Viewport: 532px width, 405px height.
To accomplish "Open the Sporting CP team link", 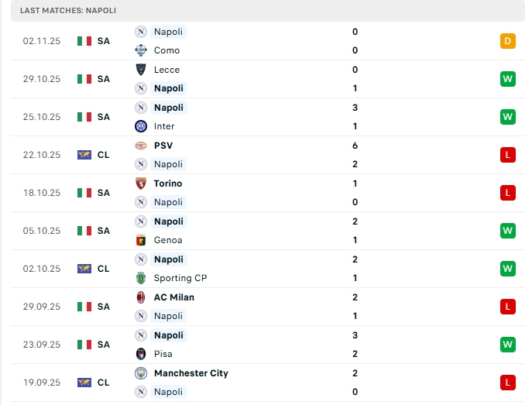I will coord(181,278).
